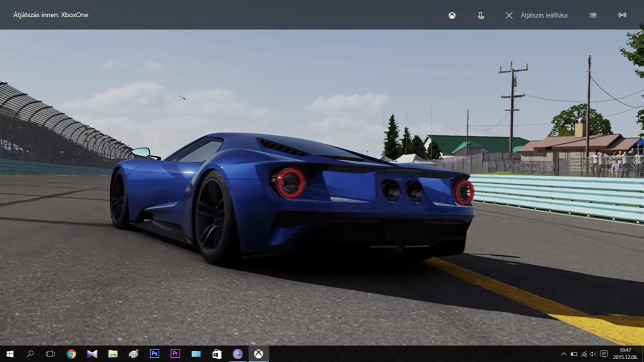This screenshot has width=644, height=362.
Task: Select the active Xbox app taskbar button
Action: pyautogui.click(x=258, y=354)
